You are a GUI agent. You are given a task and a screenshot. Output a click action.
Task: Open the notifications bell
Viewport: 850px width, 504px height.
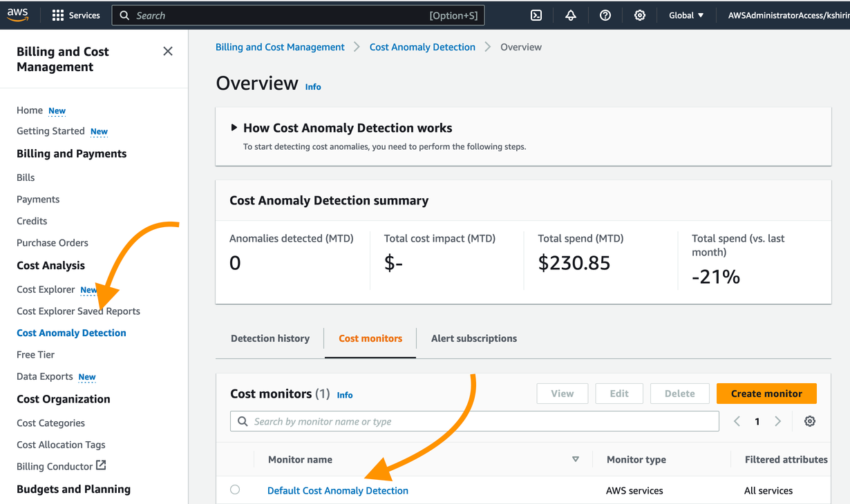point(571,15)
